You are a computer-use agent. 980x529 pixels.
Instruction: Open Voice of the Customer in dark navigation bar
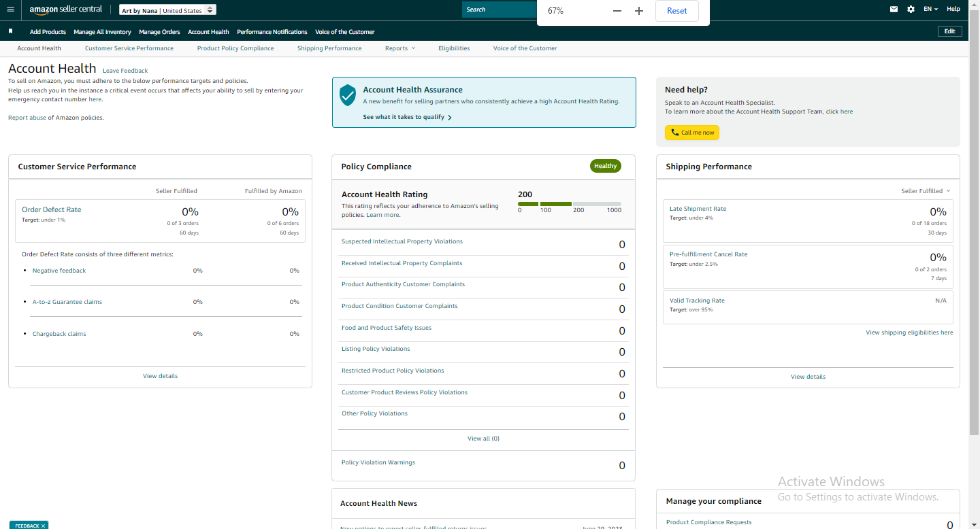pyautogui.click(x=344, y=32)
